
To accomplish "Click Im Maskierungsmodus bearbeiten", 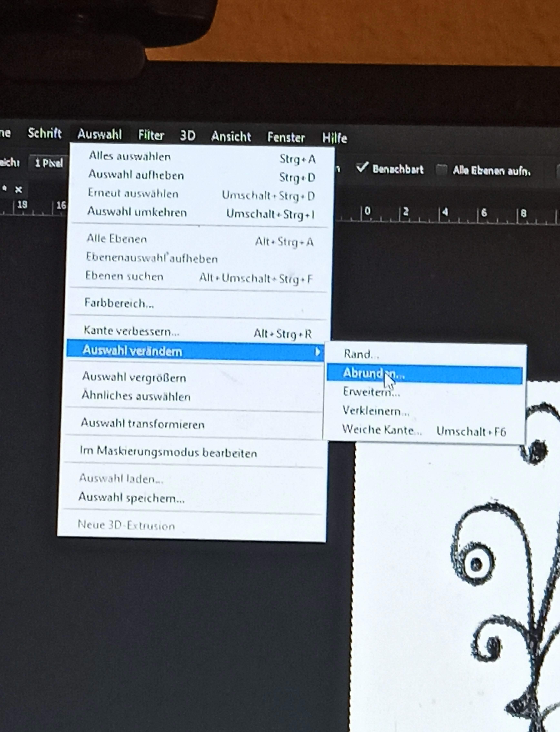I will pos(168,452).
